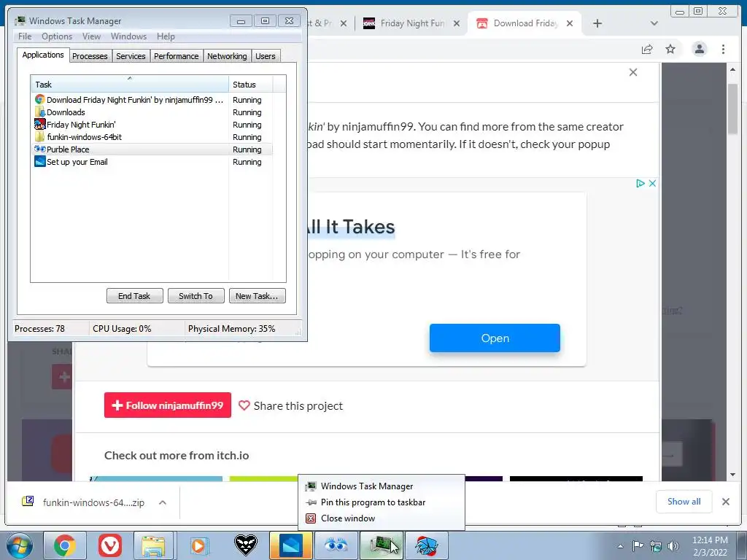Viewport: 747px width, 560px height.
Task: Expand the download item options chevron
Action: tap(163, 502)
